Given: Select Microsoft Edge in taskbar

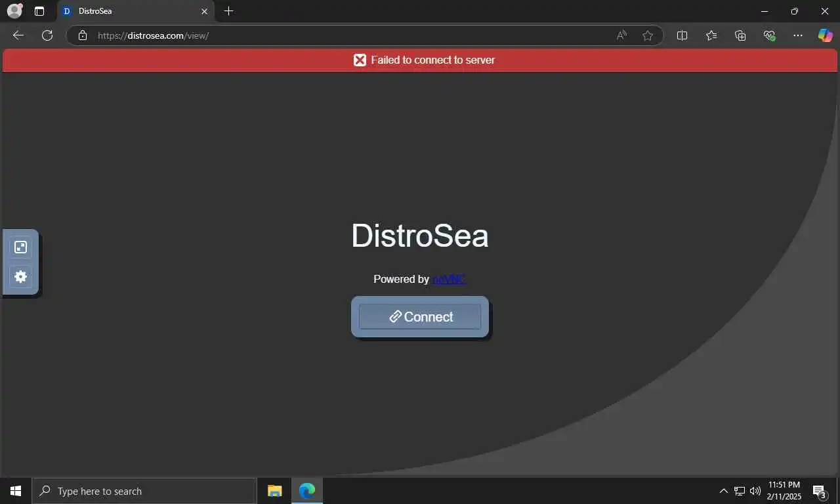Looking at the screenshot, I should (x=306, y=491).
